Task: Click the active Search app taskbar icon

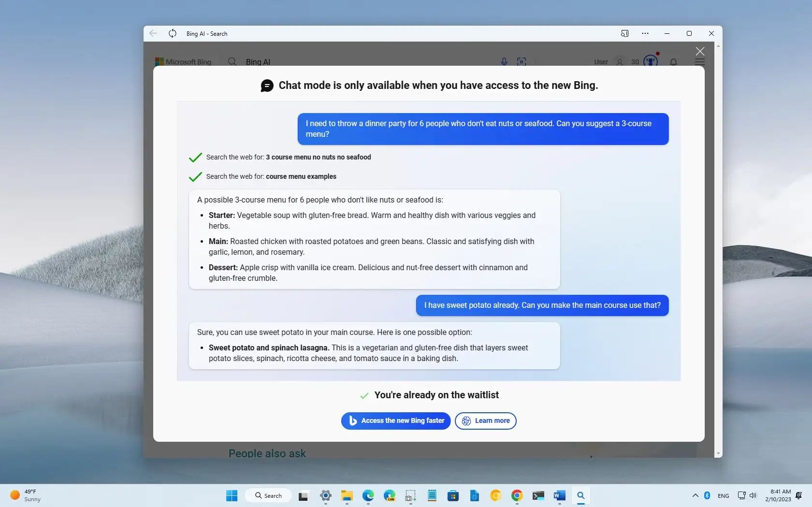Action: coord(581,495)
